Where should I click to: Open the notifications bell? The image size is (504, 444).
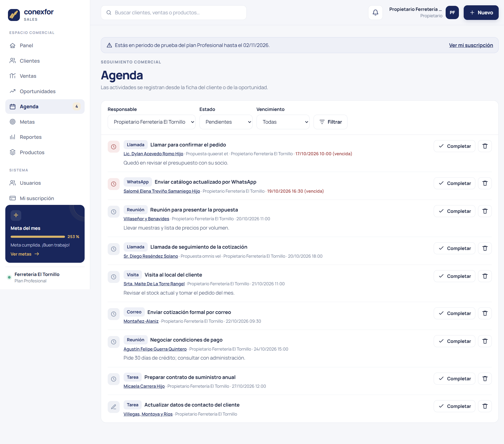click(x=375, y=12)
